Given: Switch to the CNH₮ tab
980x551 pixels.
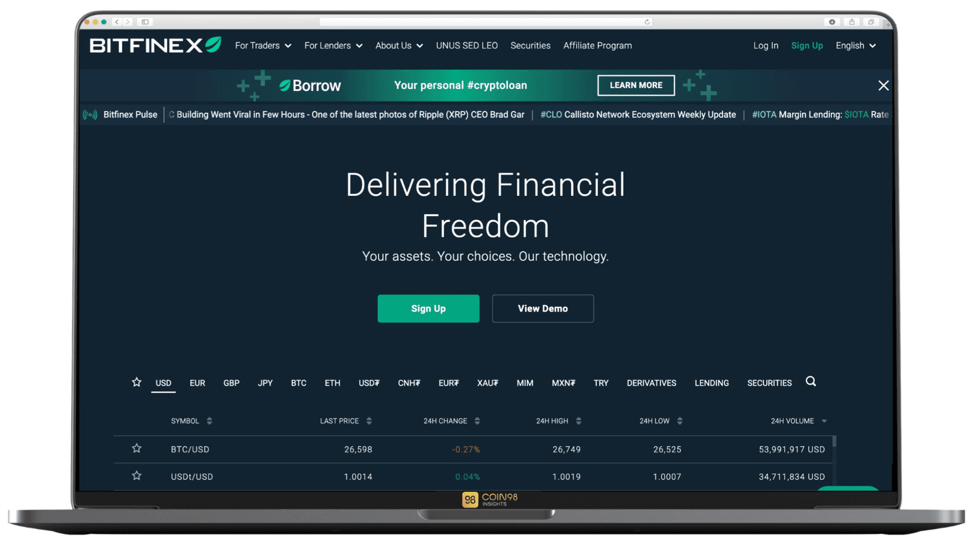Looking at the screenshot, I should (409, 383).
